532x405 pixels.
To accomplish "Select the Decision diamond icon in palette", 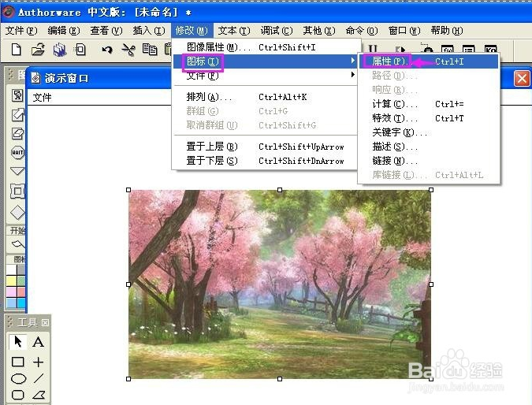I will 17,213.
